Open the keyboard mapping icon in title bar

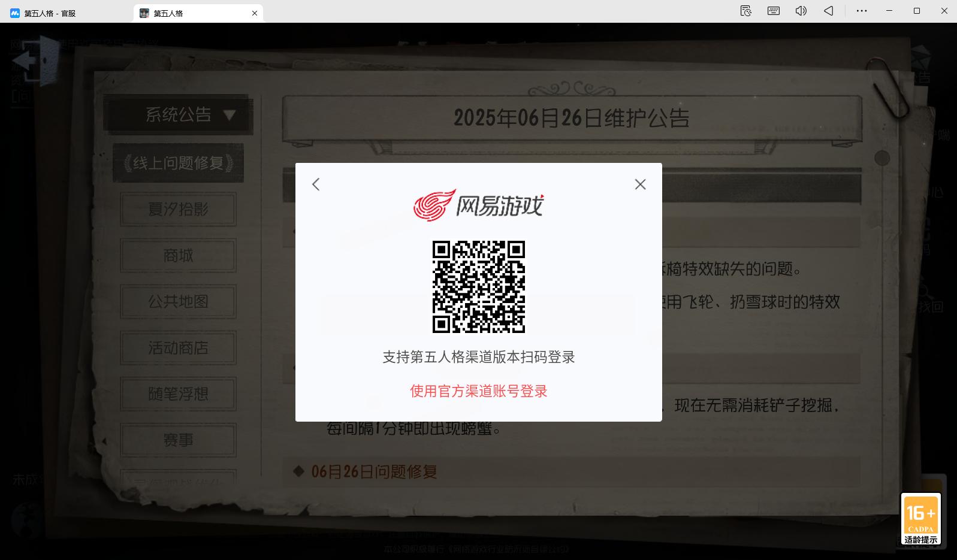point(773,11)
